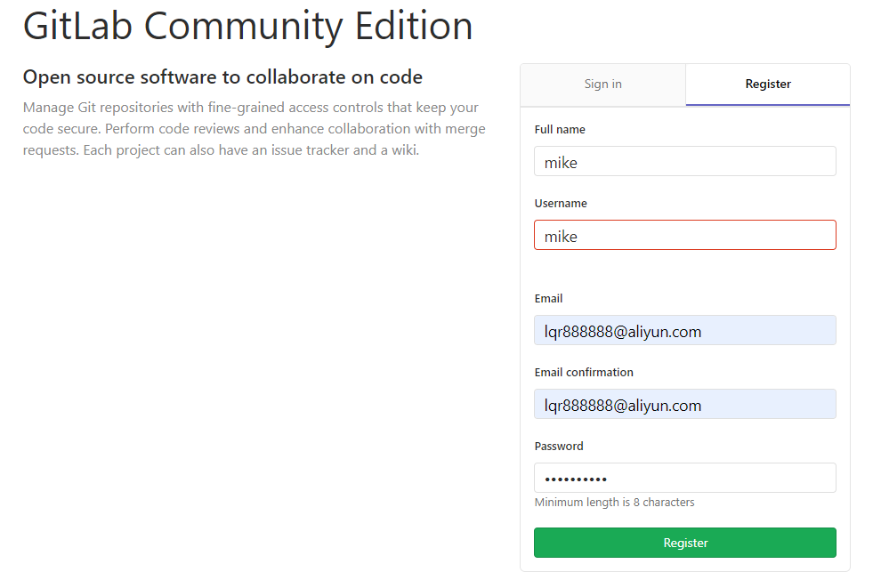Click the Email confirmation input field
This screenshot has height=588, width=881.
point(685,404)
